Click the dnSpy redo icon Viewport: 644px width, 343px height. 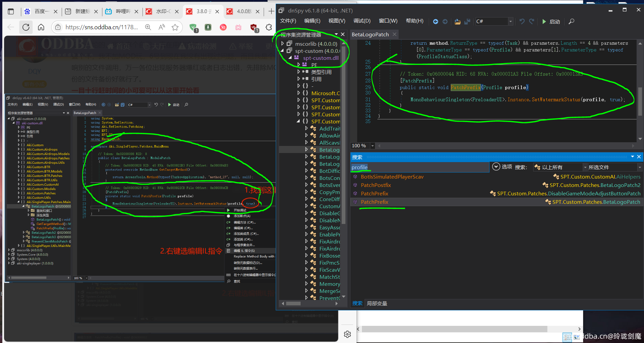click(532, 22)
